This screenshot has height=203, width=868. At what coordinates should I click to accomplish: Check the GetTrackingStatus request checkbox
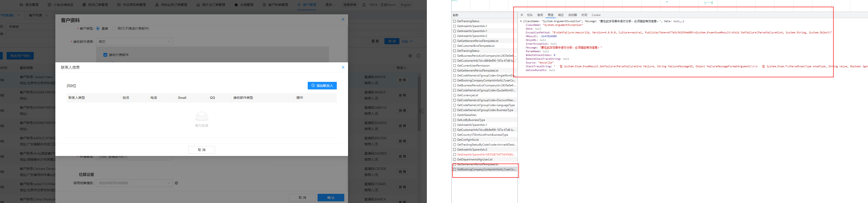click(x=455, y=21)
